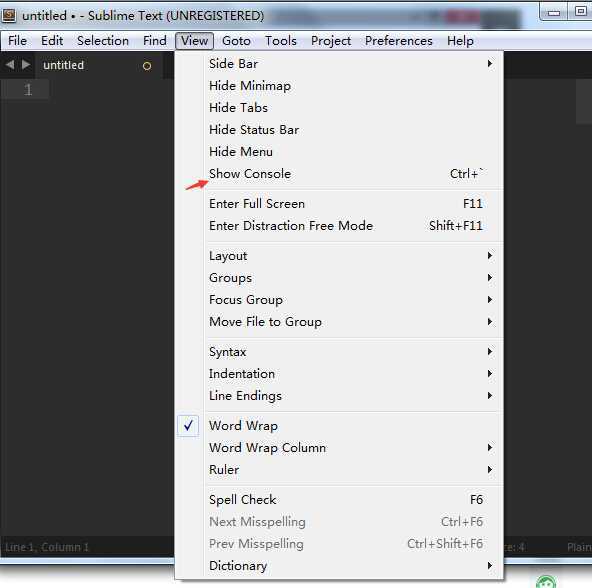
Task: Expand the Side Bar submenu
Action: (x=339, y=63)
